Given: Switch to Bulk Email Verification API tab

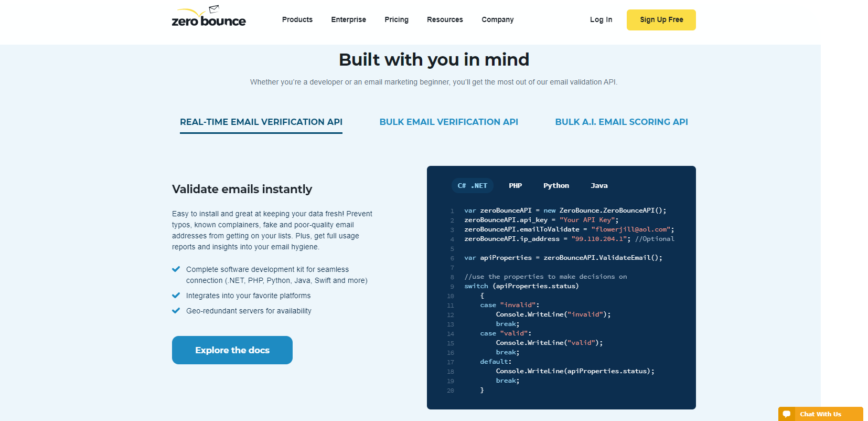Looking at the screenshot, I should coord(449,122).
